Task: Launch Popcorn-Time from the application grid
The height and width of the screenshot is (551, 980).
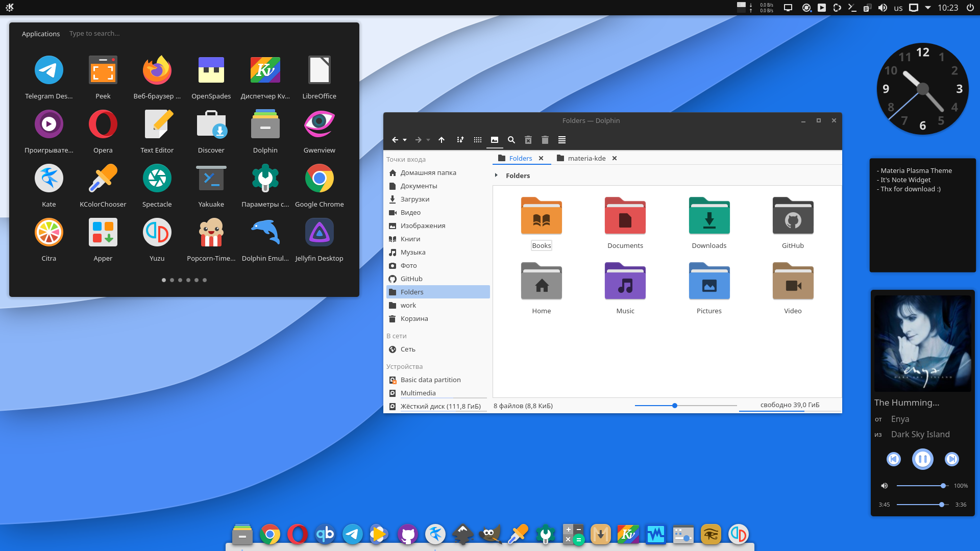Action: point(211,240)
